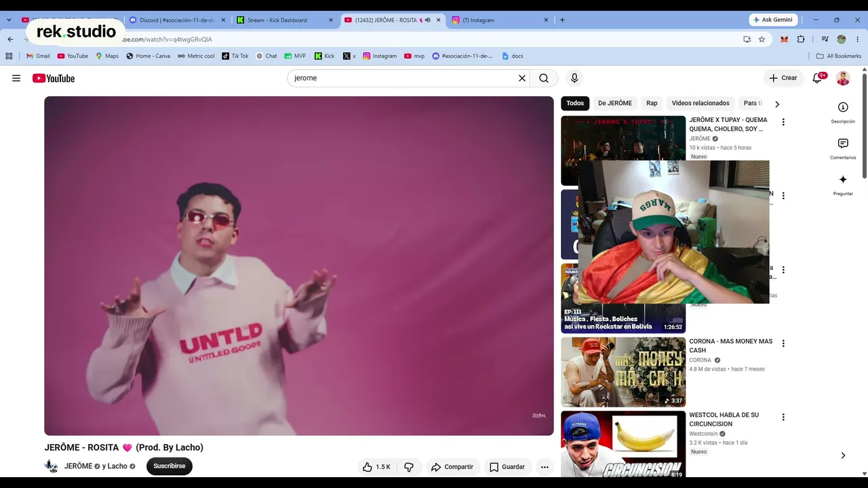Open Chrome media controls icon

pyautogui.click(x=825, y=39)
